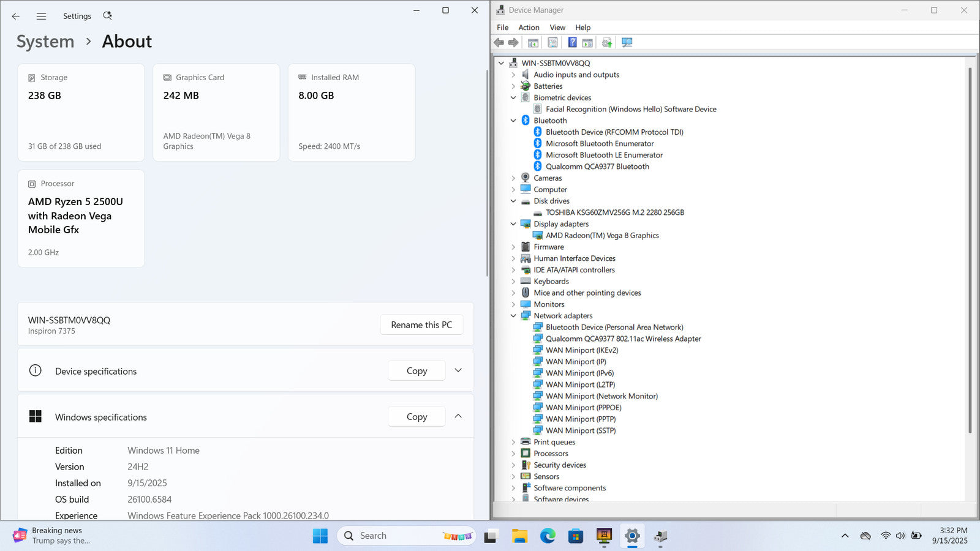Click Scan for hardware changes toolbar icon
The width and height of the screenshot is (980, 551).
click(627, 42)
